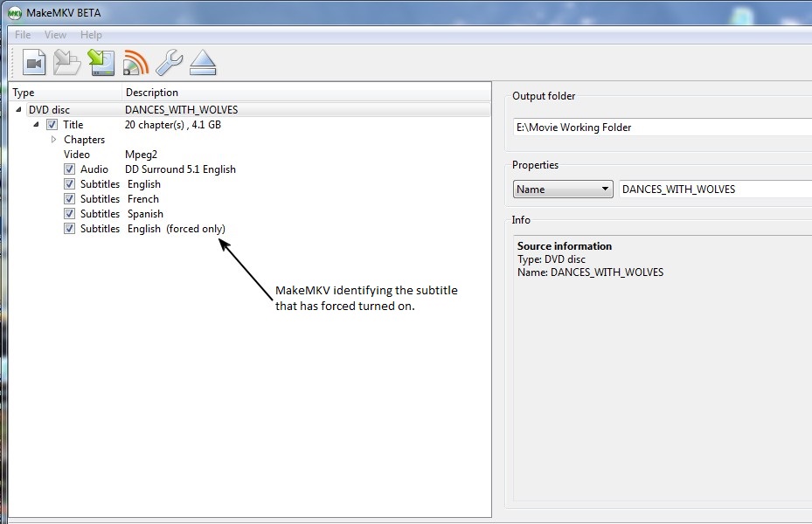Click 'Name: DANCES_WITH_WOLVES' in Info panel
This screenshot has height=524, width=812.
coord(590,272)
